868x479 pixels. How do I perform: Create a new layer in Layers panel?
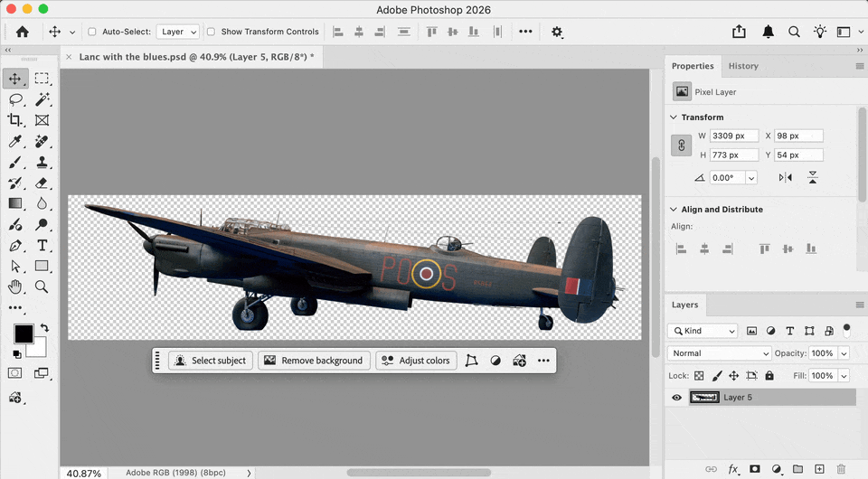click(819, 469)
